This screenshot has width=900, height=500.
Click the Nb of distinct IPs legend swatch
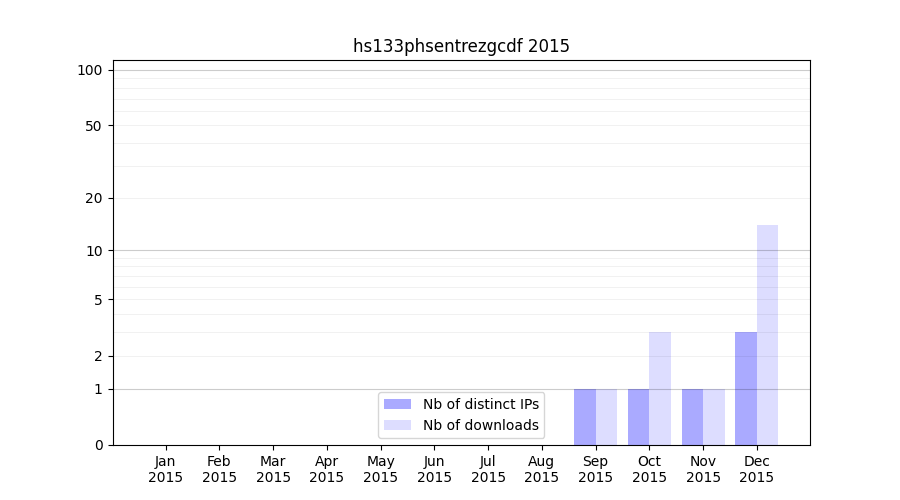pos(397,404)
